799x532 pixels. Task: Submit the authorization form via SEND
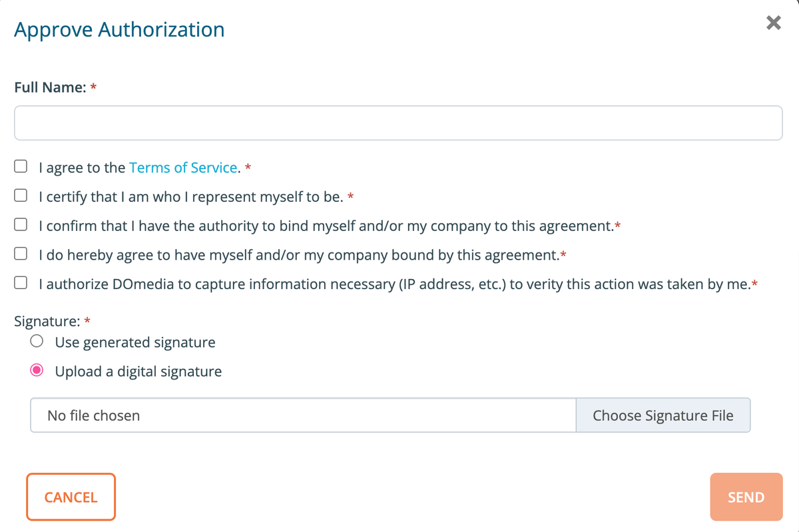pos(746,497)
